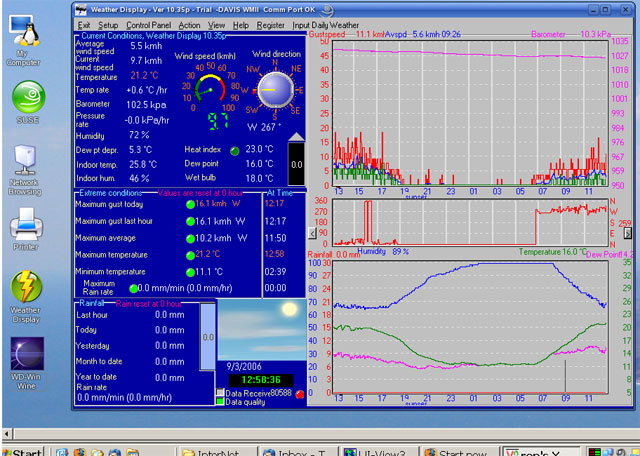This screenshot has width=640, height=456.
Task: Click green light beside Maximum gust last hour
Action: pyautogui.click(x=190, y=222)
